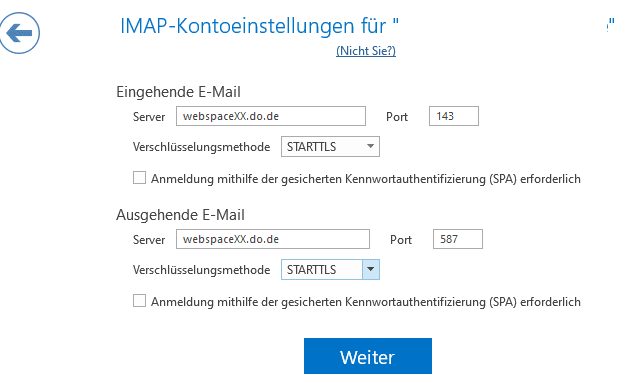
Task: Click the 'Ausgehende E-Mail' heading
Action: pos(180,215)
